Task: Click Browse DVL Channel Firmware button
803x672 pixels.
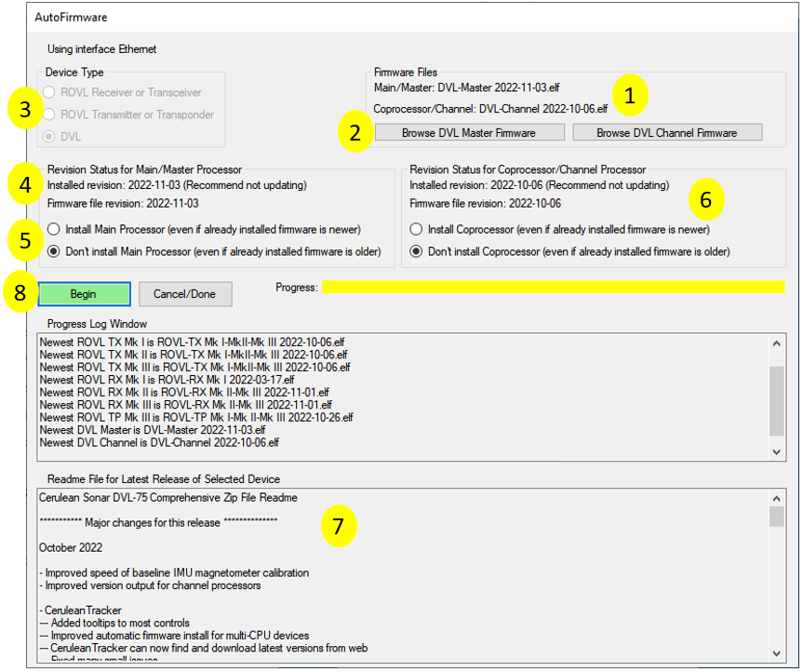Action: [x=666, y=133]
